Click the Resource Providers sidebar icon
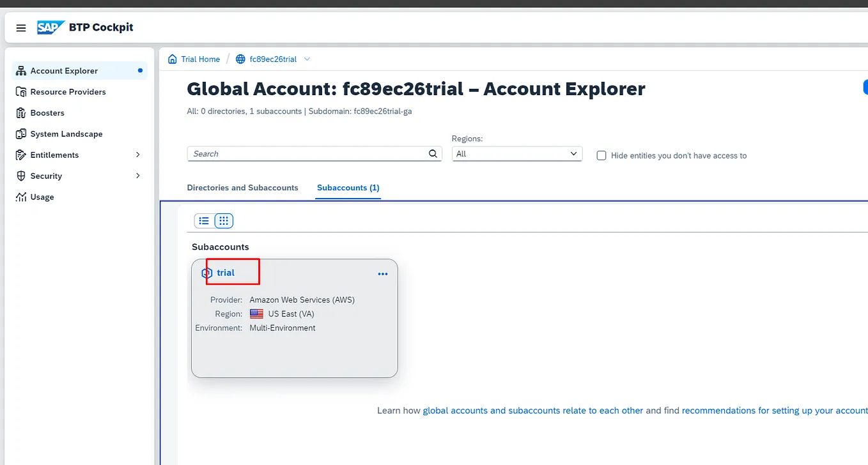This screenshot has width=868, height=465. click(21, 92)
